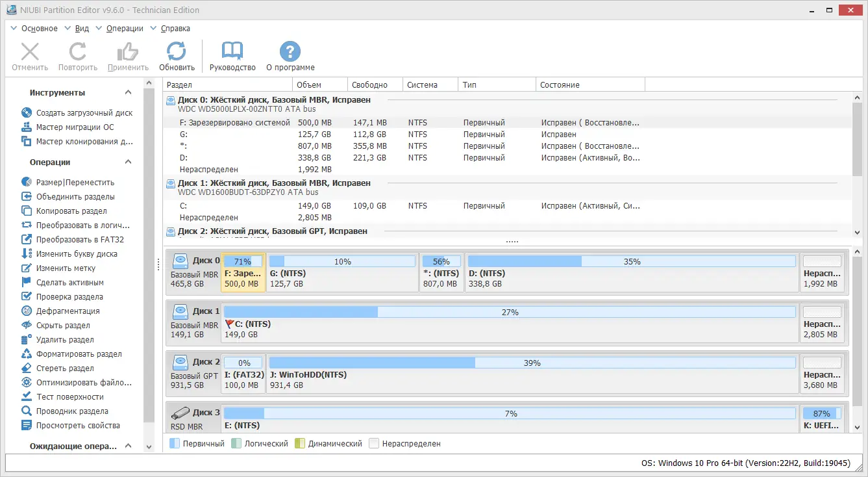This screenshot has width=868, height=477.
Task: Collapse the Инструменты sidebar section
Action: pos(128,92)
